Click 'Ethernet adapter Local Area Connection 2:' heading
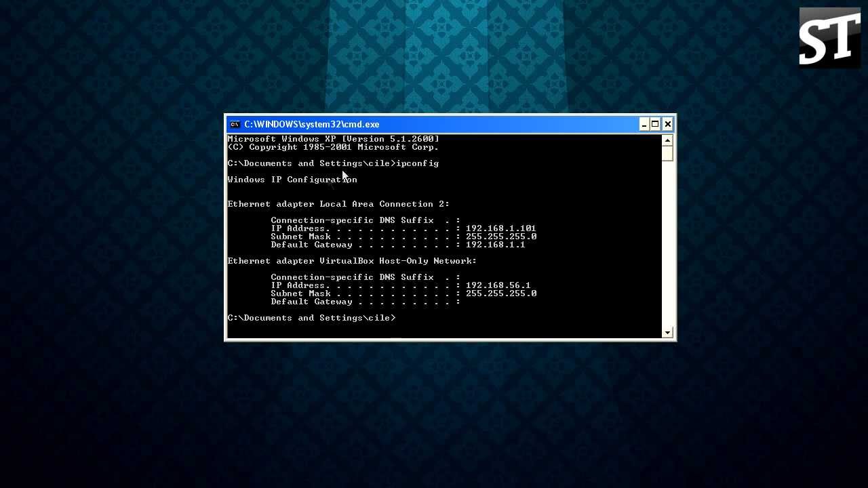868x488 pixels. [338, 204]
